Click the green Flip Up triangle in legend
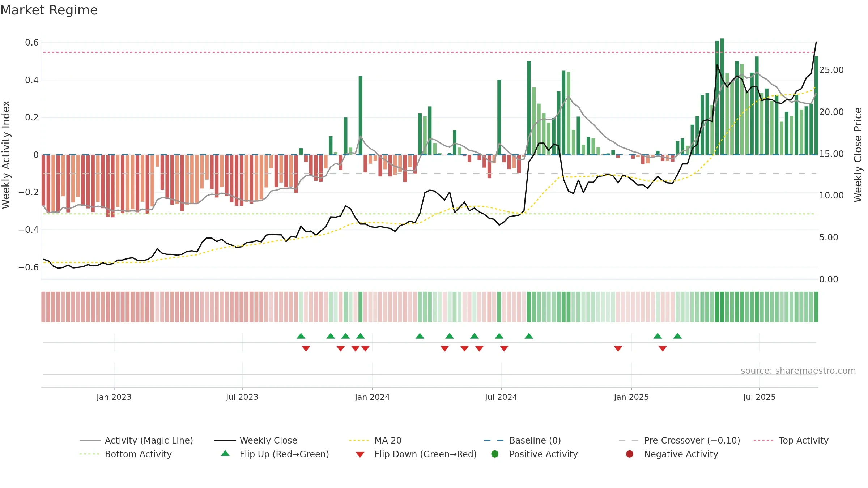The height and width of the screenshot is (488, 868). pos(225,453)
